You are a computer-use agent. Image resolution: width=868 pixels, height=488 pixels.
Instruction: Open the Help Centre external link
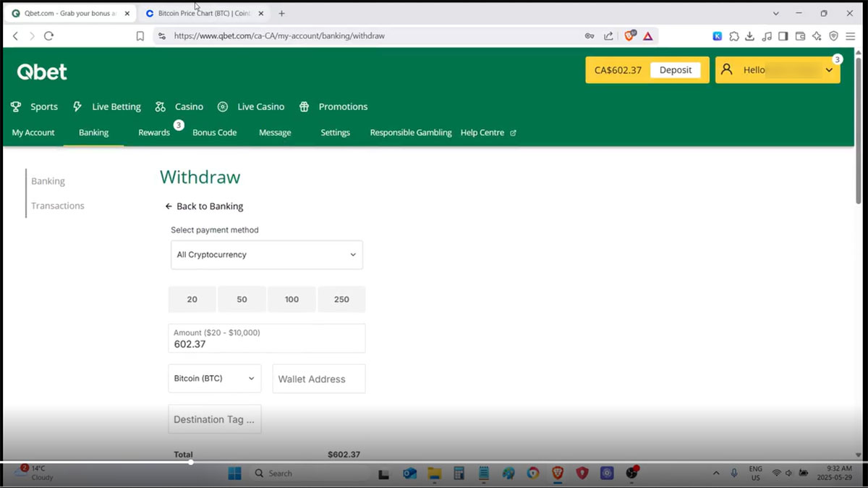pyautogui.click(x=488, y=132)
